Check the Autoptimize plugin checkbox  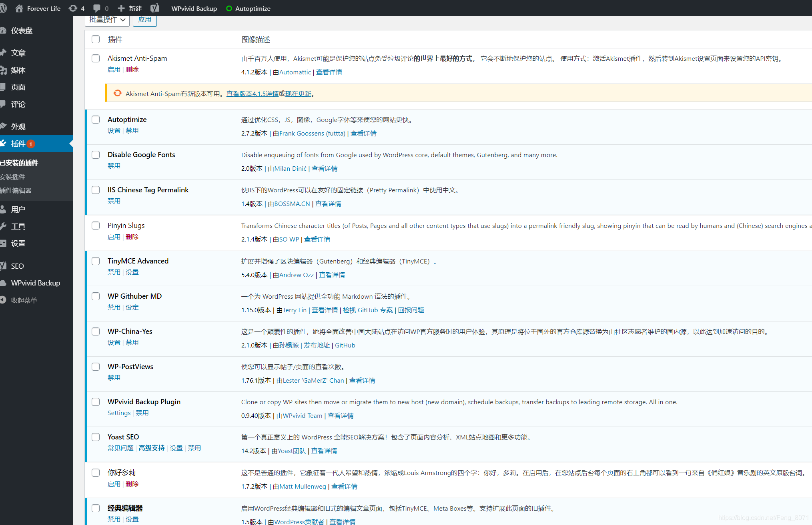point(96,120)
